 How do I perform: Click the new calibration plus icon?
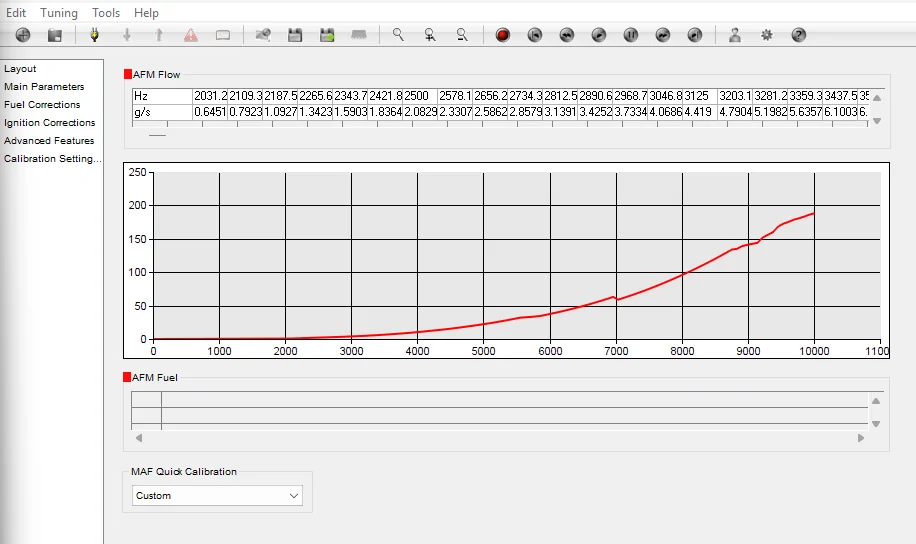pyautogui.click(x=23, y=35)
